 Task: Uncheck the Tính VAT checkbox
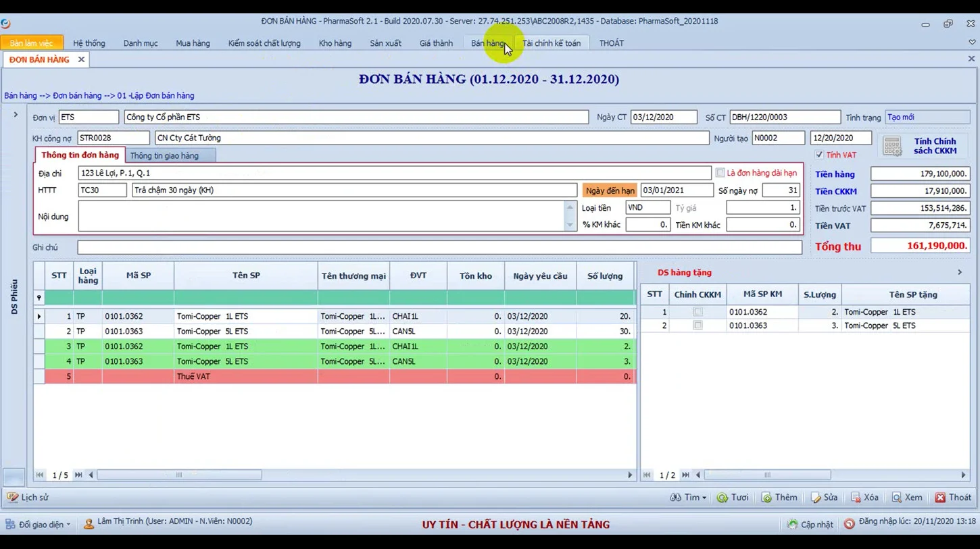pyautogui.click(x=819, y=155)
